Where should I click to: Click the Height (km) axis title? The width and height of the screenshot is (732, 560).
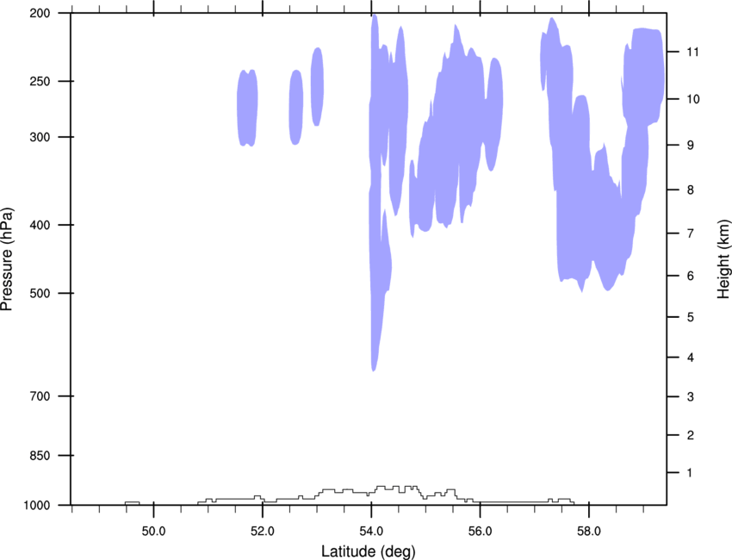click(x=723, y=258)
